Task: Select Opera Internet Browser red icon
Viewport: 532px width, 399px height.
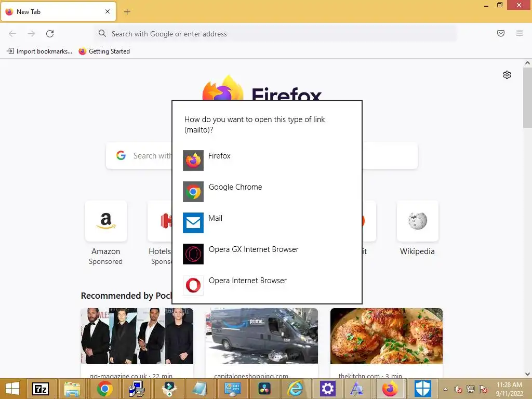Action: coord(193,285)
